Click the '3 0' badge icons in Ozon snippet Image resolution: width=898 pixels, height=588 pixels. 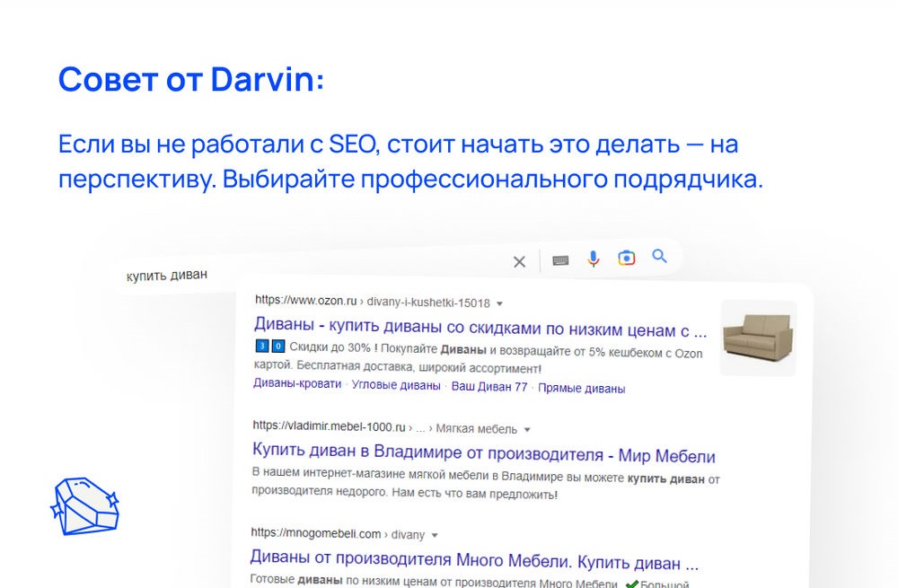click(269, 346)
